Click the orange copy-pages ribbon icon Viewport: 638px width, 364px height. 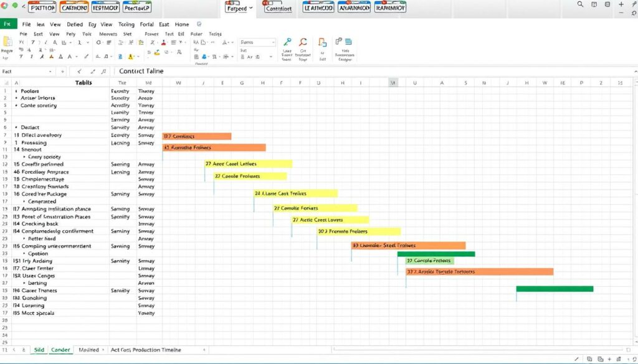click(322, 43)
